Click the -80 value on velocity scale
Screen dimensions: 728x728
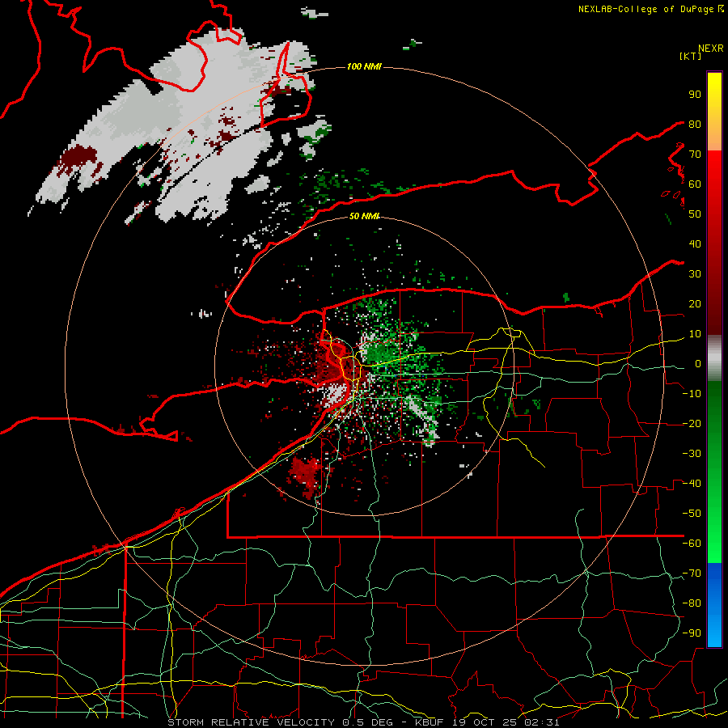tap(692, 603)
